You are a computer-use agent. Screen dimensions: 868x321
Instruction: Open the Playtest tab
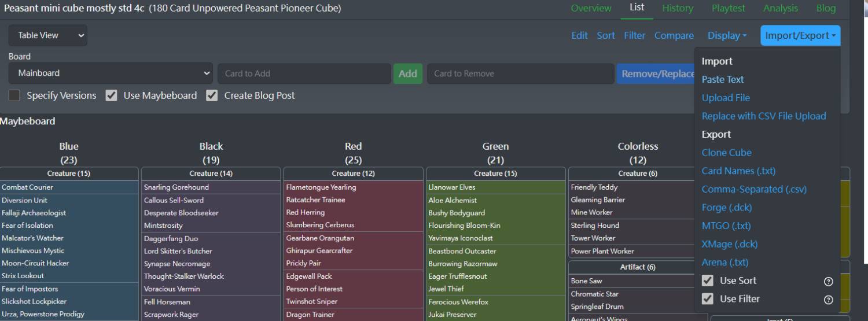point(728,8)
